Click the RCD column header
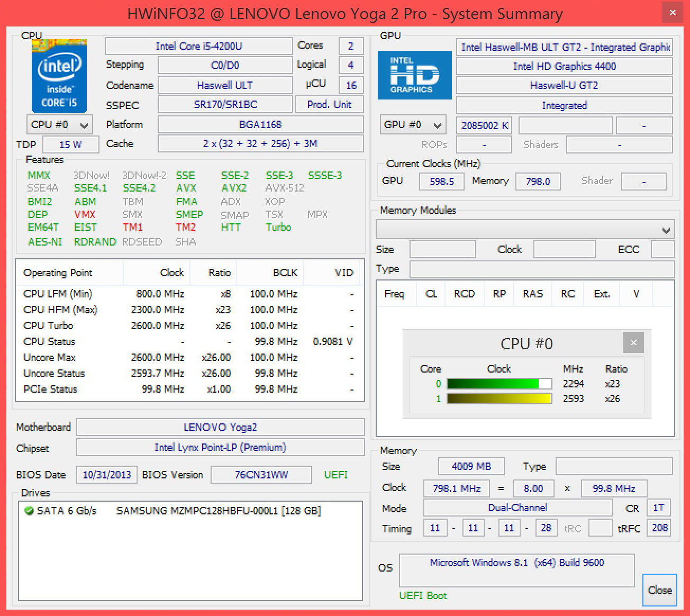690x616 pixels. [465, 294]
